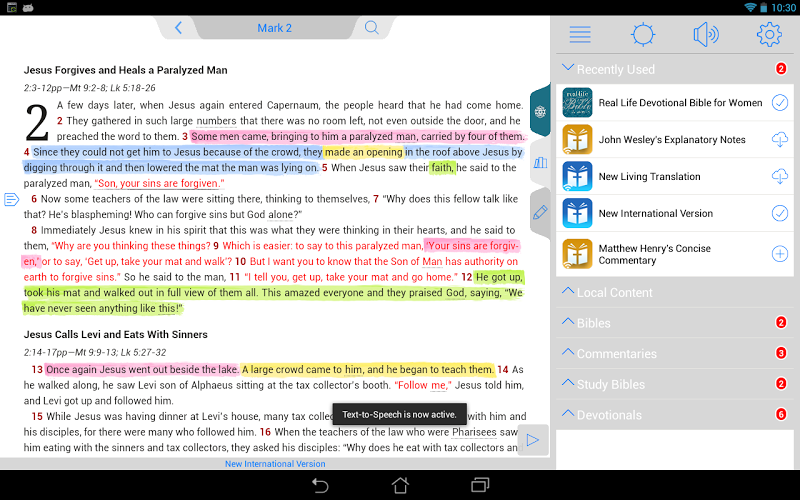This screenshot has height=500, width=800.
Task: Tap the Devotionals count badge showing 6
Action: pos(781,414)
